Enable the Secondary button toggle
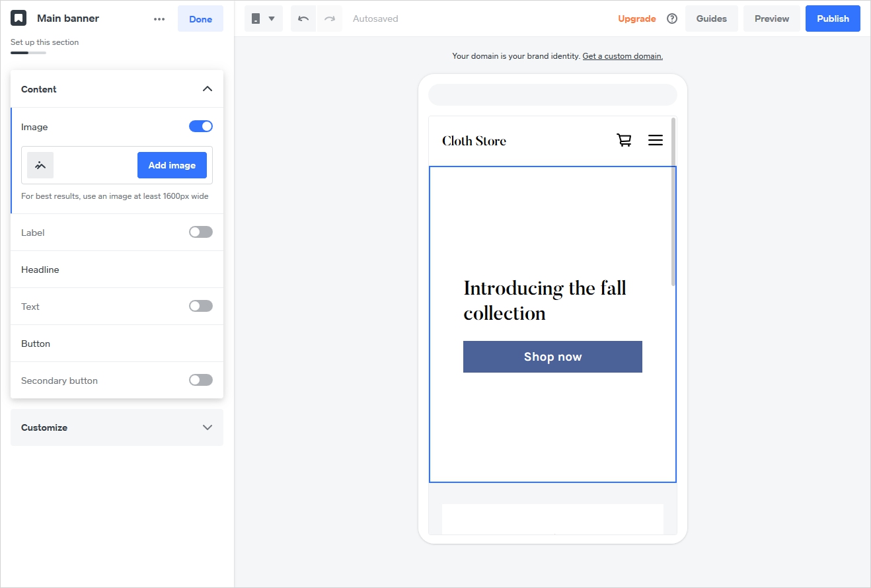Viewport: 871px width, 588px height. tap(201, 380)
